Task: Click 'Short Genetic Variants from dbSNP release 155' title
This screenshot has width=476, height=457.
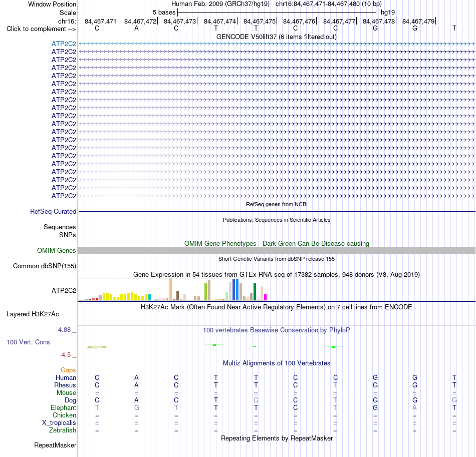Action: pos(277,259)
